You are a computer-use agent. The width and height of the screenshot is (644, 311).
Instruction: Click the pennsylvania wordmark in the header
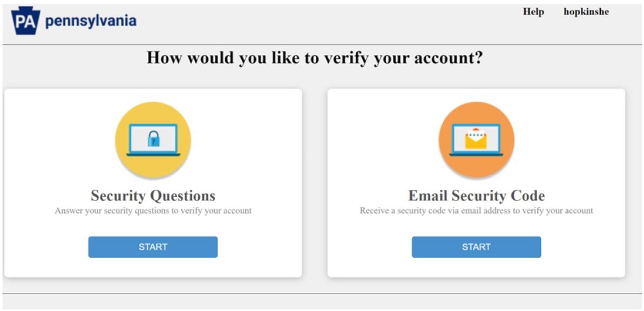click(x=91, y=22)
